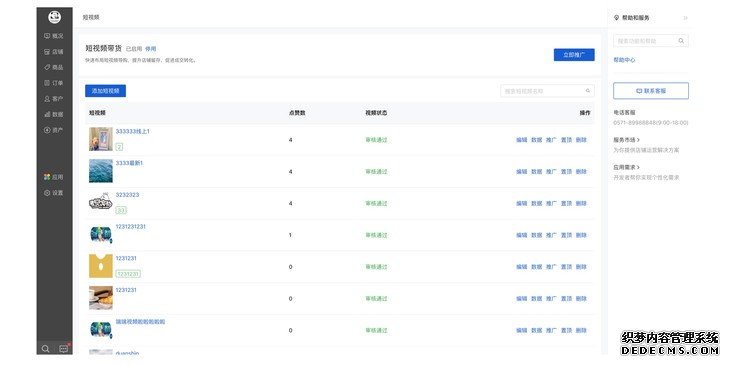Collapse the 帮助和服务 help panel arrow
The width and height of the screenshot is (730, 365).
coord(685,18)
